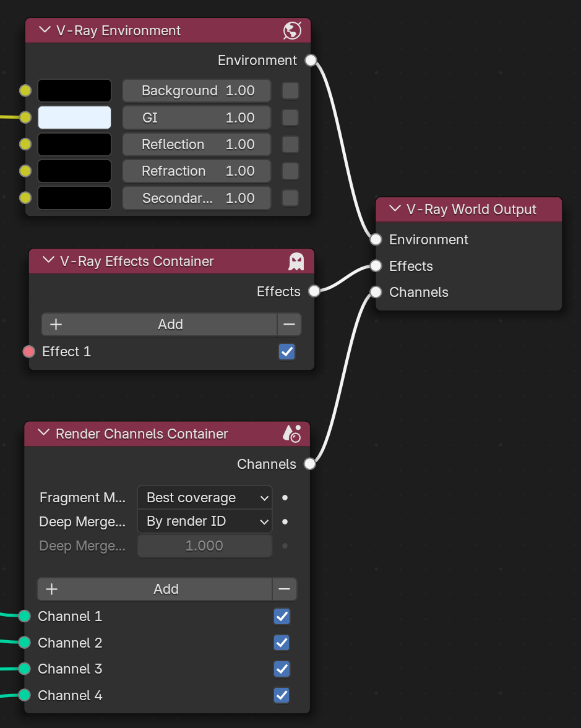
Task: Click the GI white color swatch
Action: tap(74, 118)
